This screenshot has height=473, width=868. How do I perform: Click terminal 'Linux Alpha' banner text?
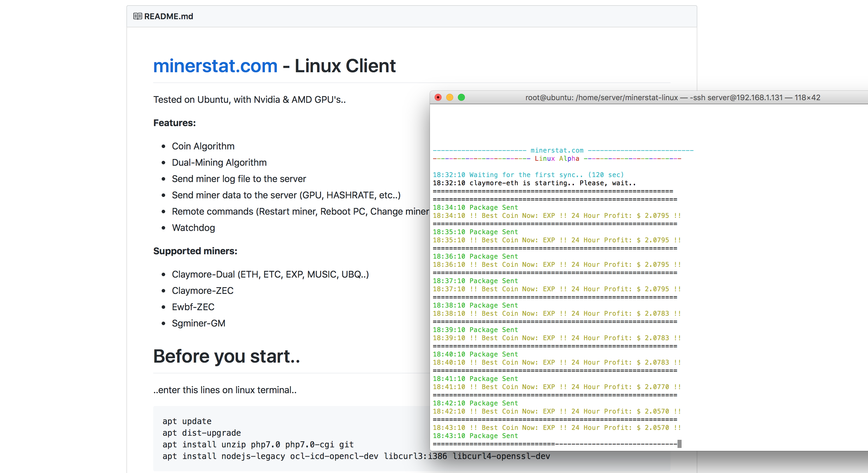pyautogui.click(x=557, y=158)
